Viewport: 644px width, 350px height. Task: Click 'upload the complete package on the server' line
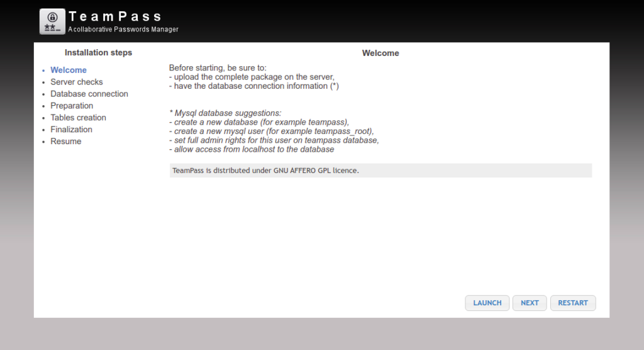(252, 77)
